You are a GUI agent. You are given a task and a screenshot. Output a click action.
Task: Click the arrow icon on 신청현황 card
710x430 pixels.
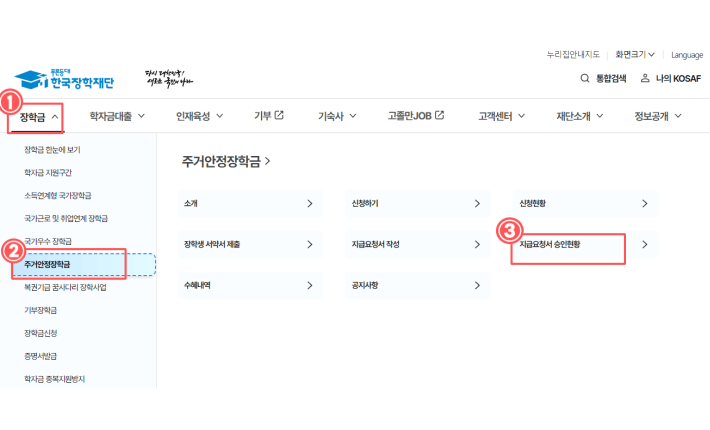(x=645, y=204)
